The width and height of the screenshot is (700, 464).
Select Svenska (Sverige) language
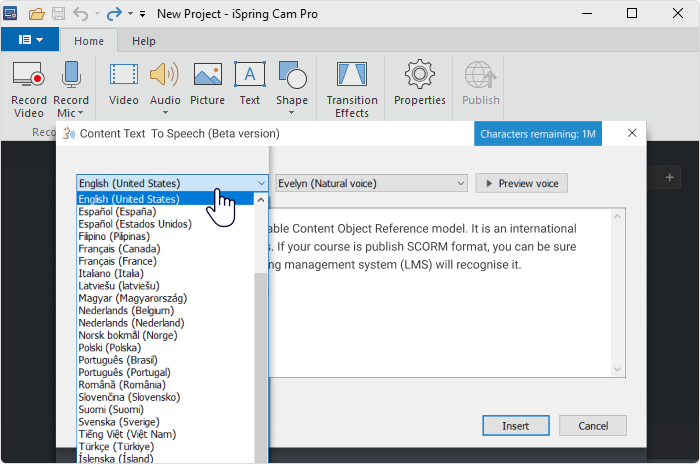[x=165, y=422]
